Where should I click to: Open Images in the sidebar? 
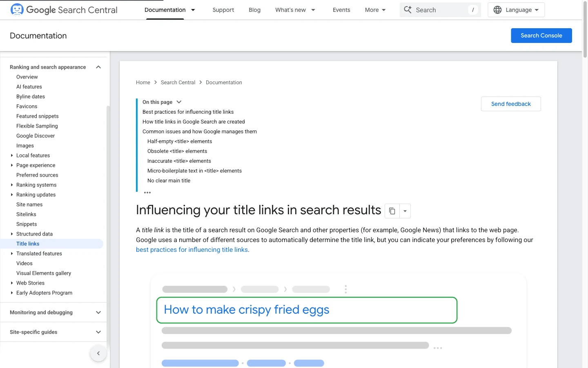[25, 146]
